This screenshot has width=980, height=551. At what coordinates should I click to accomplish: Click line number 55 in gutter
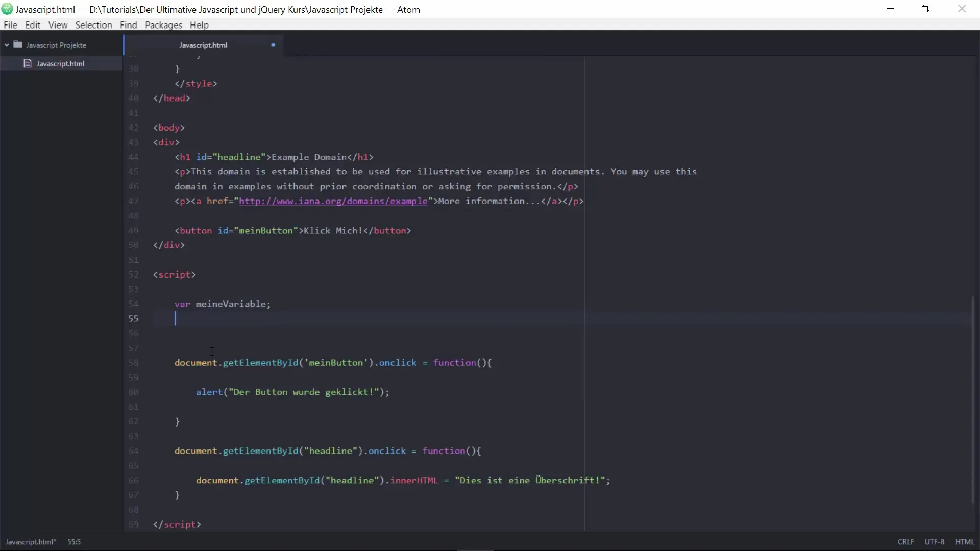(133, 318)
